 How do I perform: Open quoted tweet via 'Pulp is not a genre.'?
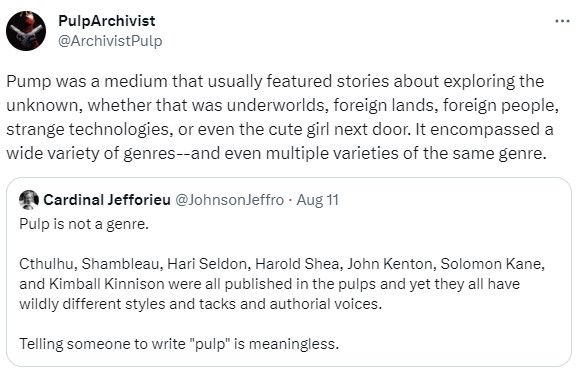pyautogui.click(x=84, y=224)
